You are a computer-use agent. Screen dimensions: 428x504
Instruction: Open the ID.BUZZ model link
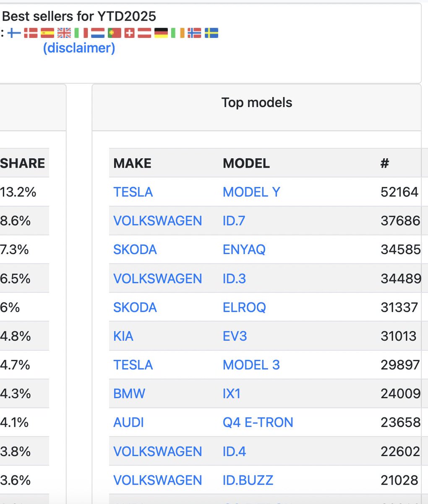coord(248,480)
